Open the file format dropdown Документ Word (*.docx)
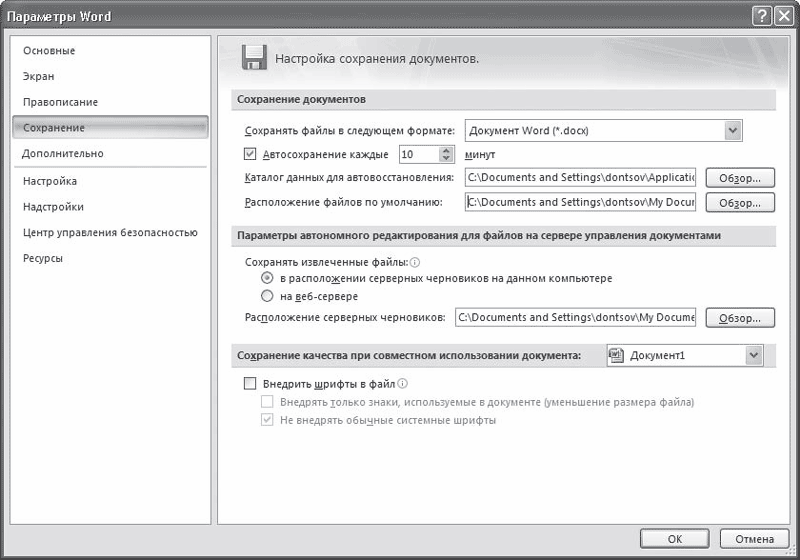The width and height of the screenshot is (800, 560). pyautogui.click(x=604, y=131)
